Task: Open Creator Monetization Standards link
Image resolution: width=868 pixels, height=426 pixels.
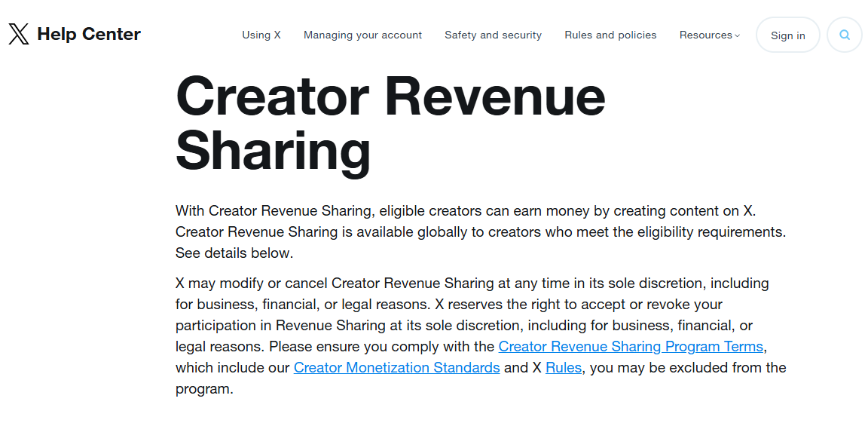Action: tap(396, 368)
